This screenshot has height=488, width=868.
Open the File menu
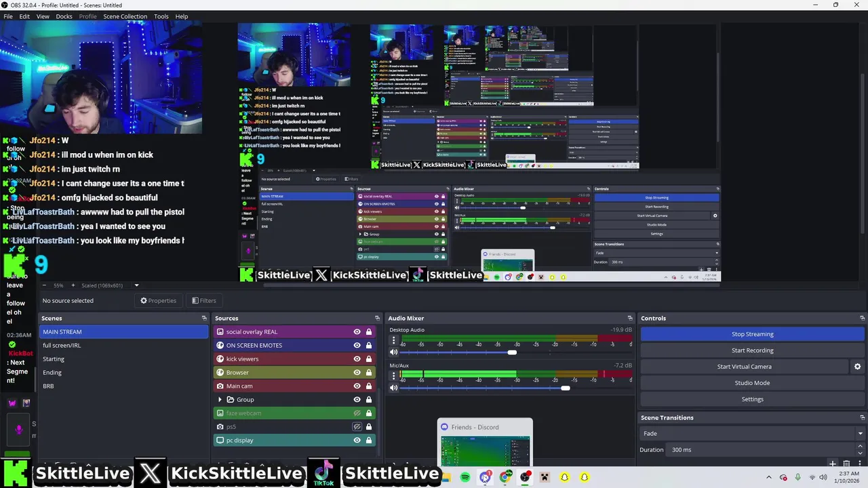pyautogui.click(x=8, y=16)
